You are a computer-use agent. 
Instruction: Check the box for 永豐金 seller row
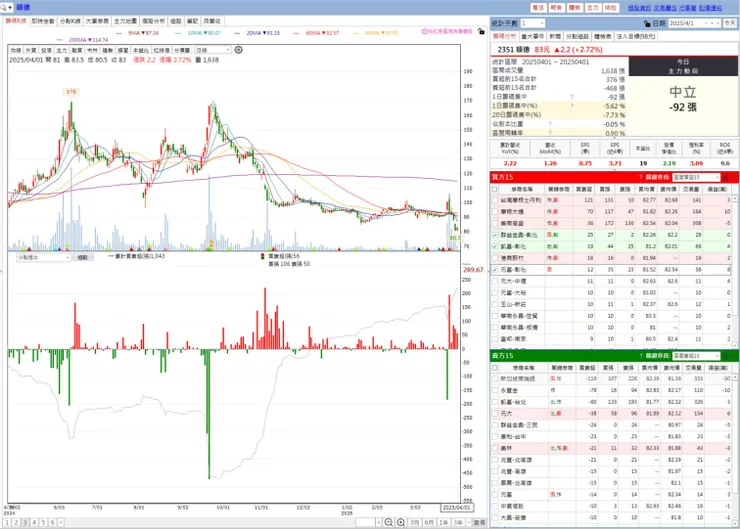(494, 390)
